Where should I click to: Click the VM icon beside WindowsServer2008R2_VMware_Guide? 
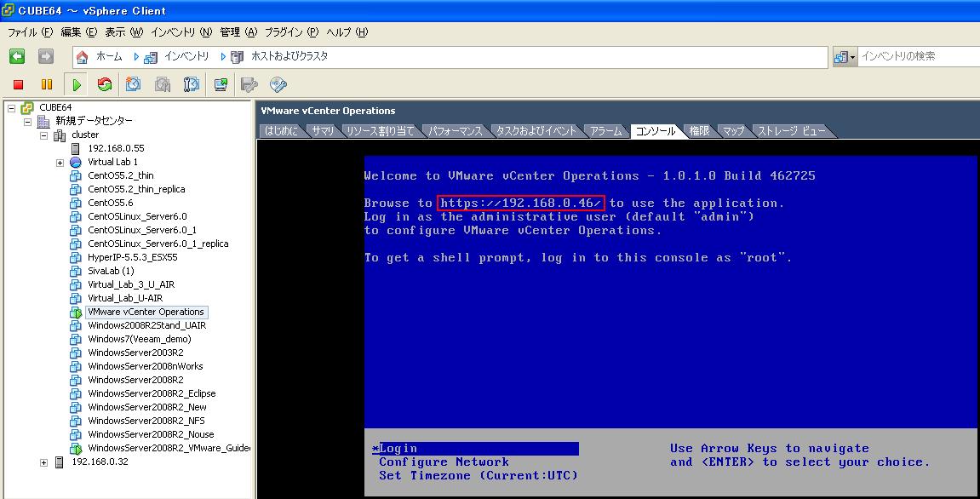(76, 449)
